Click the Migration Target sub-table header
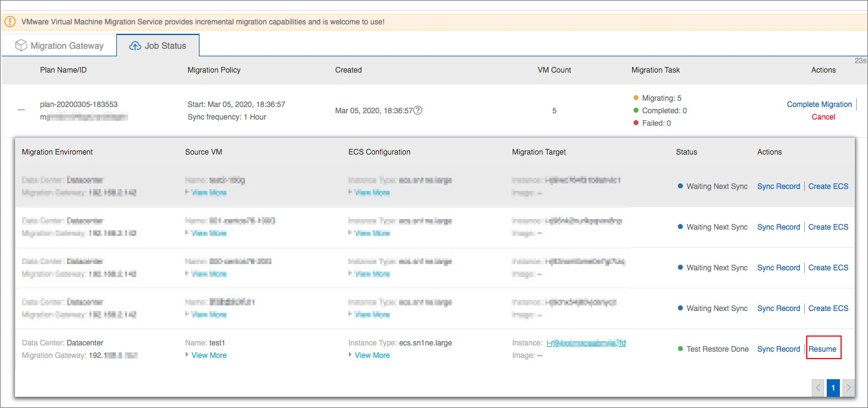Image resolution: width=868 pixels, height=408 pixels. (539, 152)
